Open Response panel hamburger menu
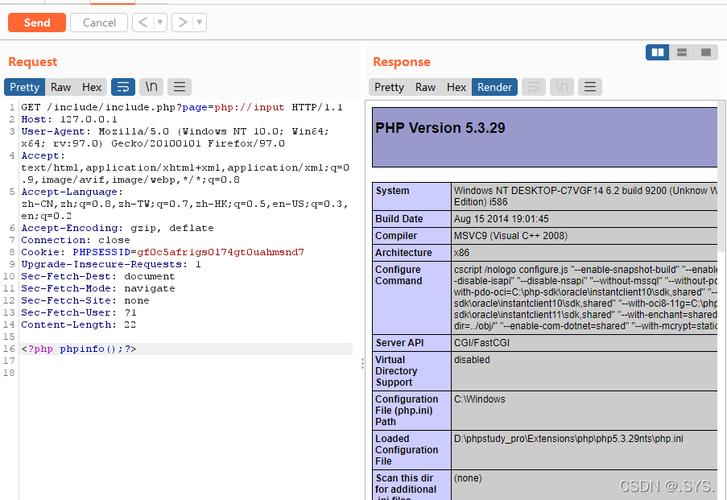Viewport: 727px width, 500px height. [x=590, y=87]
